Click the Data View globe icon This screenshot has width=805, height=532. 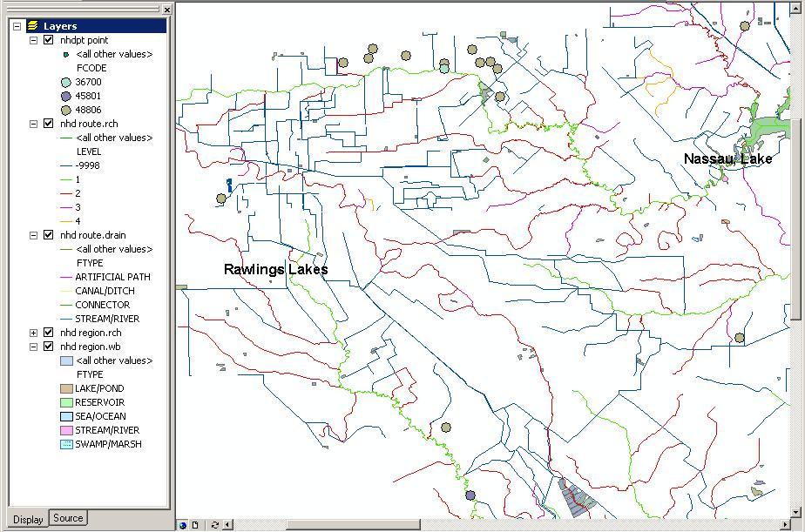(x=183, y=525)
